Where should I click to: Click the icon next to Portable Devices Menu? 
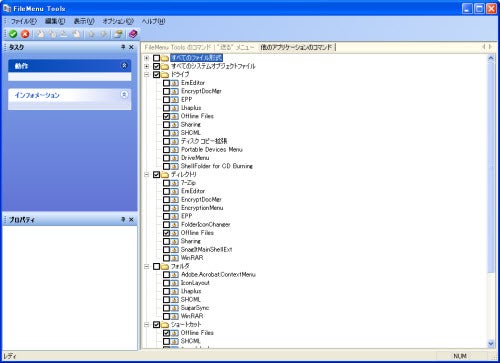click(175, 150)
